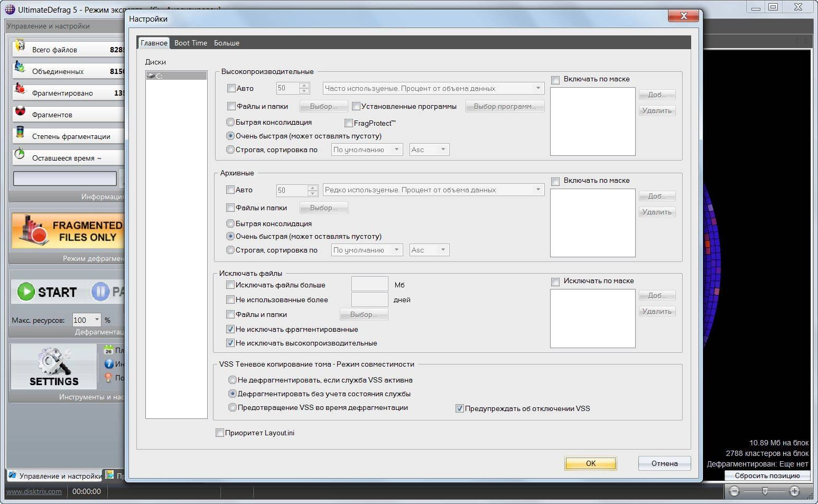The image size is (818, 504).
Task: Uncheck Не исключать высокопроизводительные
Action: [x=230, y=343]
